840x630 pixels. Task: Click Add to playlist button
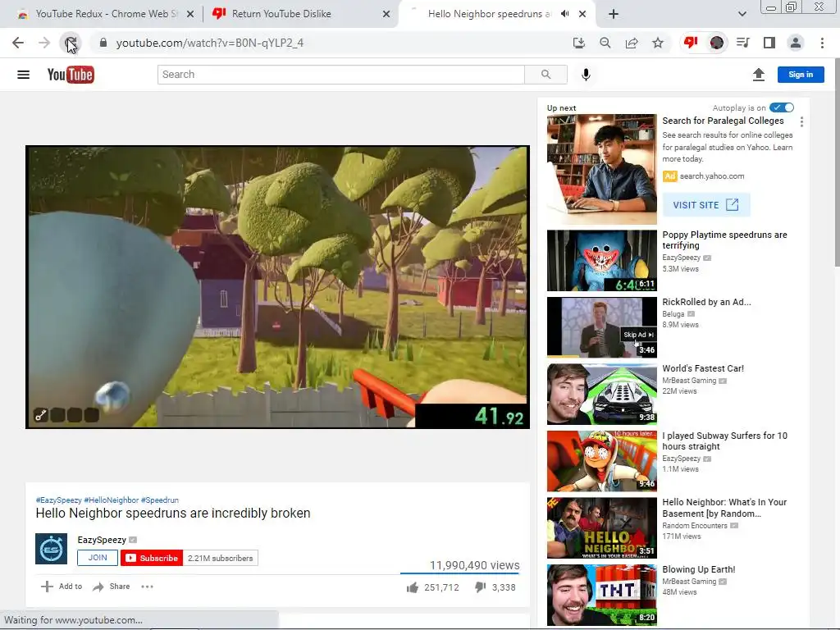click(x=62, y=587)
